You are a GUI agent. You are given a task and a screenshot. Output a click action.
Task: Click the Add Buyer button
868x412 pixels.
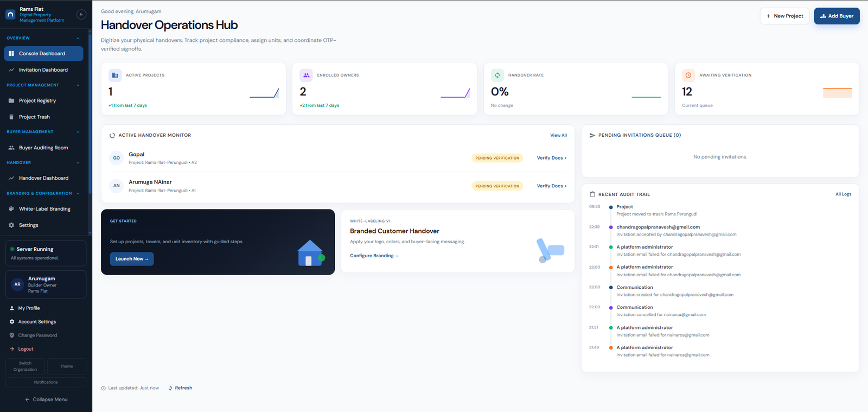click(837, 16)
